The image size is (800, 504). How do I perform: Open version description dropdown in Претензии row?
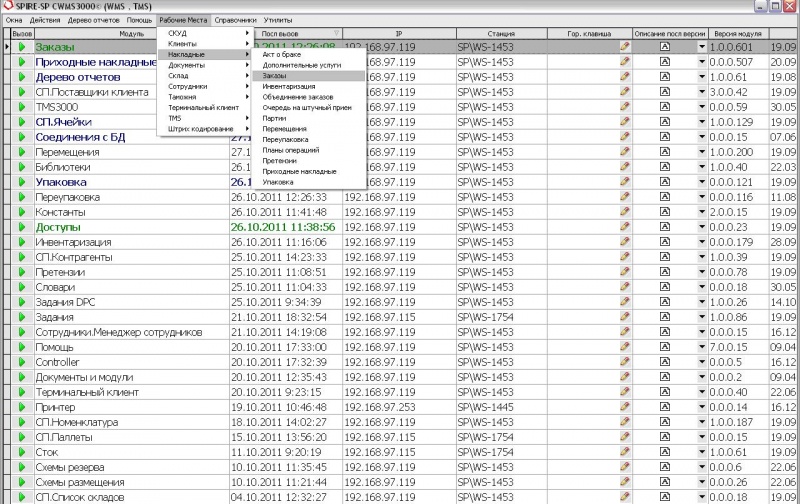(x=701, y=272)
